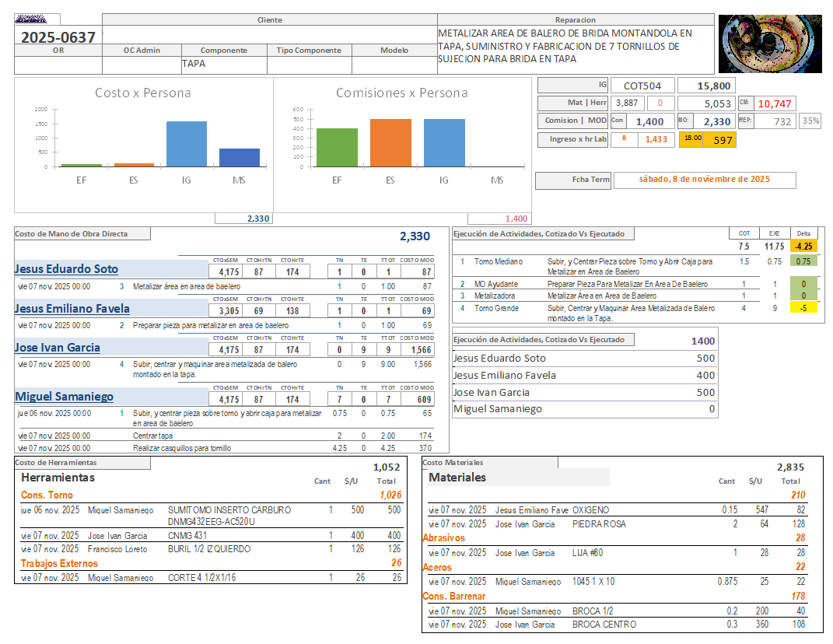Viewport: 833px width, 644px height.
Task: Click the red 10,747 CM value
Action: pos(774,103)
